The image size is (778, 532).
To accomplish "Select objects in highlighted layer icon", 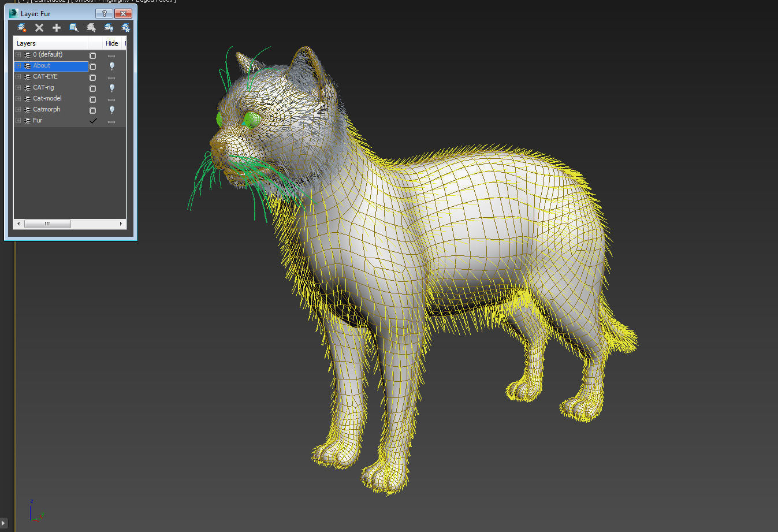I will [x=74, y=28].
